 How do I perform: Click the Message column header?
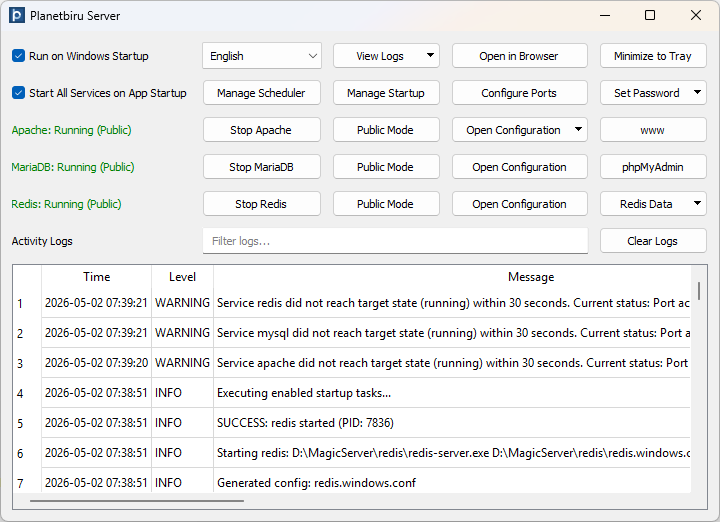click(531, 277)
